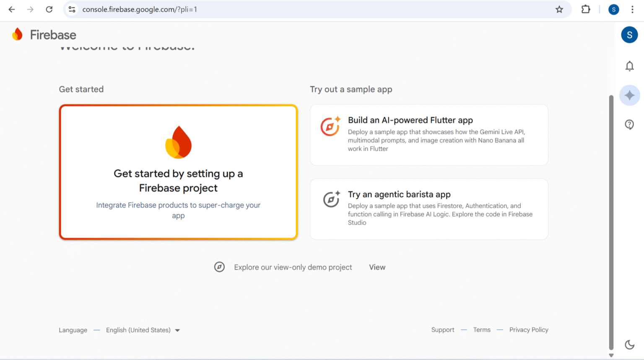Click the compass icon beside the barista app

point(331,199)
